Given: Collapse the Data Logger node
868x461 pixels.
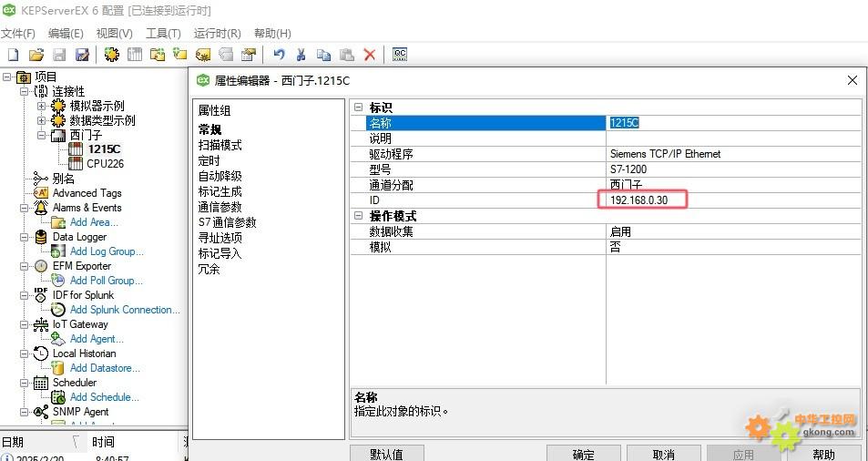Looking at the screenshot, I should click(25, 237).
